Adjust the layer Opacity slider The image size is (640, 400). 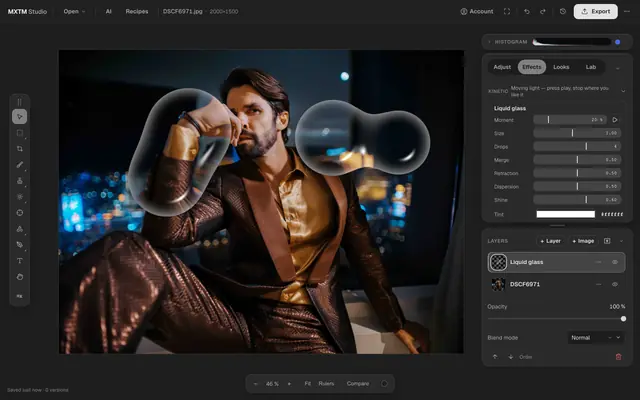(x=557, y=319)
